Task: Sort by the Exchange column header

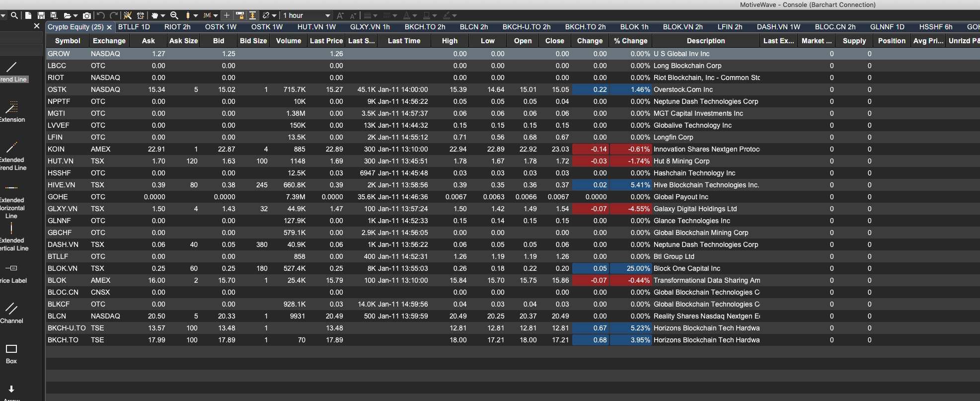Action: tap(109, 41)
